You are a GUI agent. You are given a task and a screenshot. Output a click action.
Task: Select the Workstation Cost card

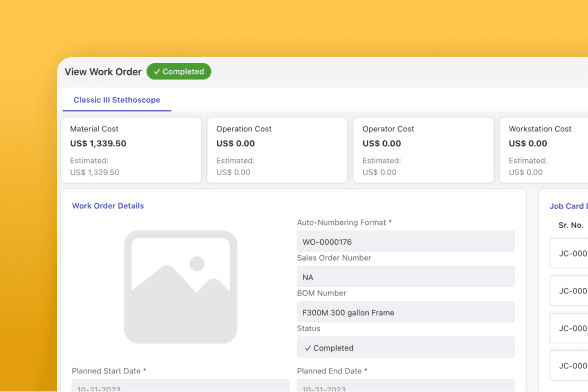[544, 150]
